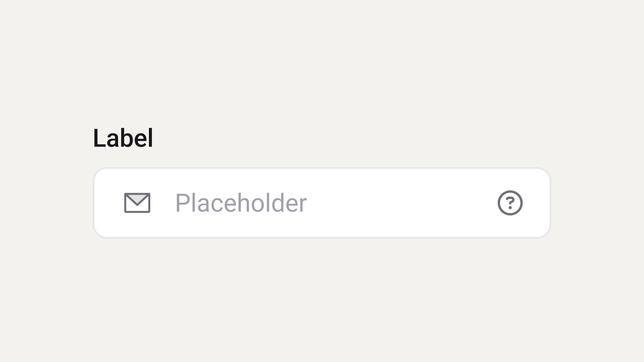The height and width of the screenshot is (362, 644).
Task: Select the Label heading
Action: 123,138
